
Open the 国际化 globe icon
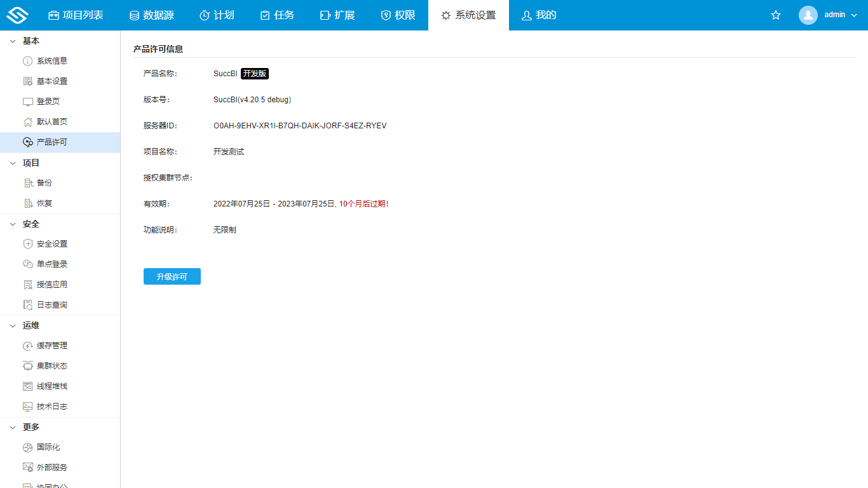tap(28, 447)
